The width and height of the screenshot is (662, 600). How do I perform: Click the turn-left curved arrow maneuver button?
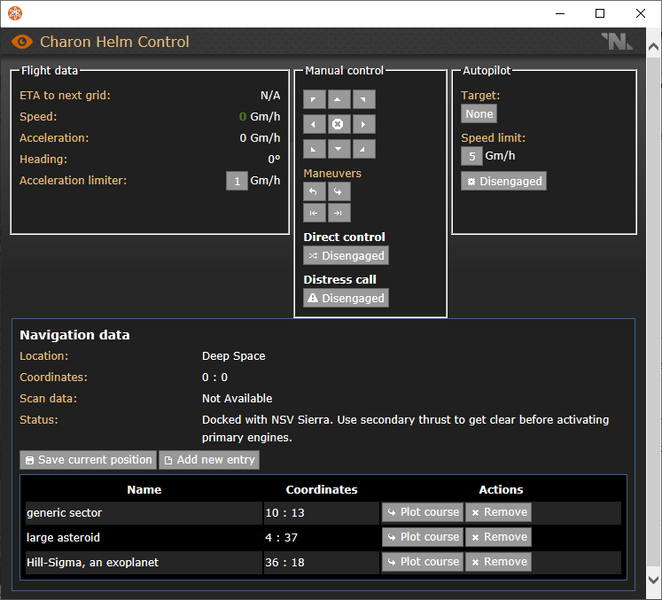click(x=314, y=191)
